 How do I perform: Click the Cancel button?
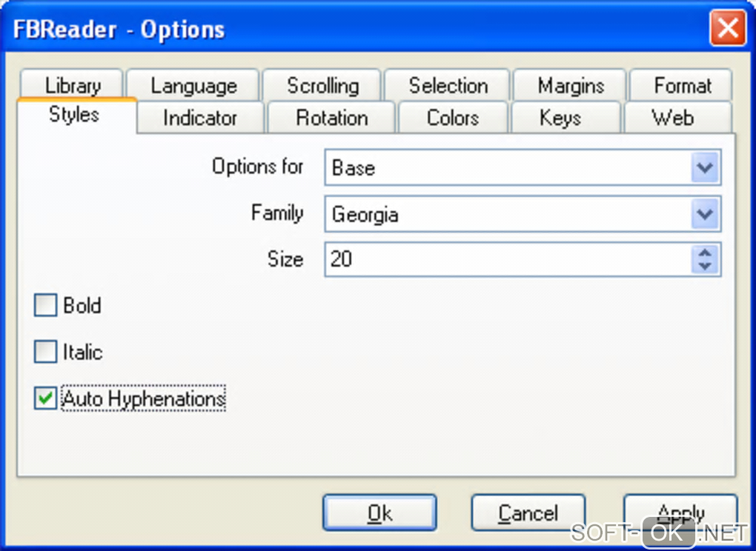point(528,512)
